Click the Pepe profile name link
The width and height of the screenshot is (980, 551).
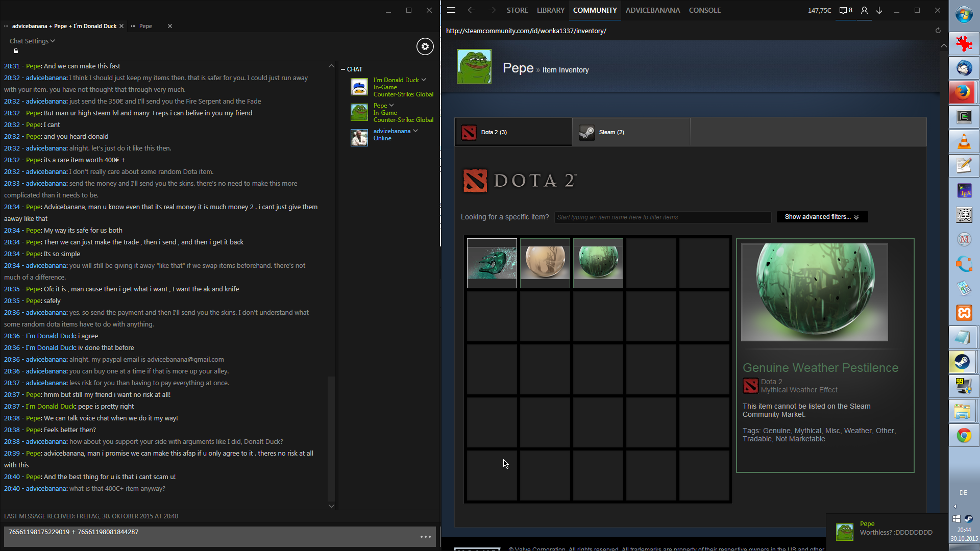[x=518, y=68]
